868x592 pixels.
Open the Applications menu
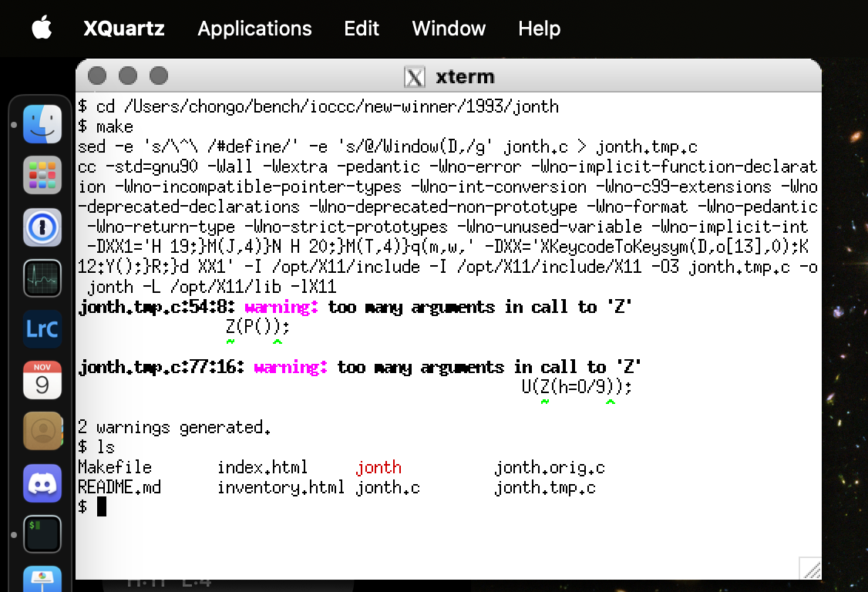click(x=254, y=29)
